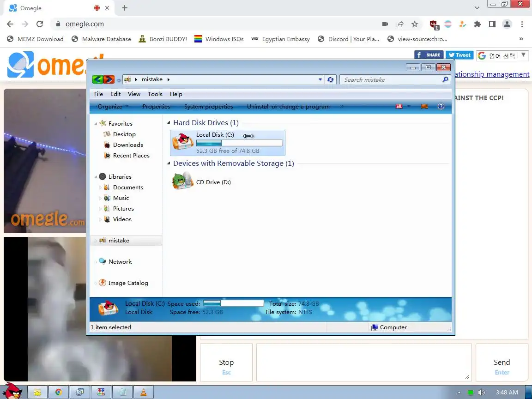Click the volume speaker in system tray
532x399 pixels.
click(x=481, y=393)
